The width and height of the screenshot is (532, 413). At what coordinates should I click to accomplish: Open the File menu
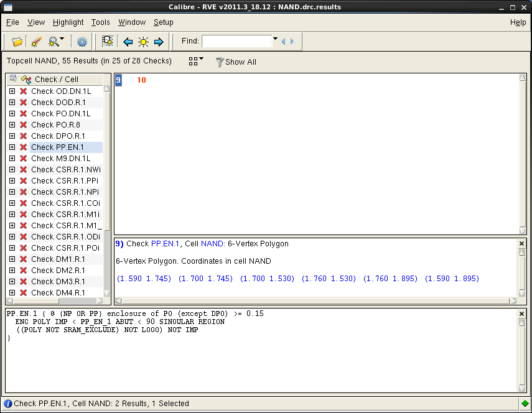tap(12, 22)
